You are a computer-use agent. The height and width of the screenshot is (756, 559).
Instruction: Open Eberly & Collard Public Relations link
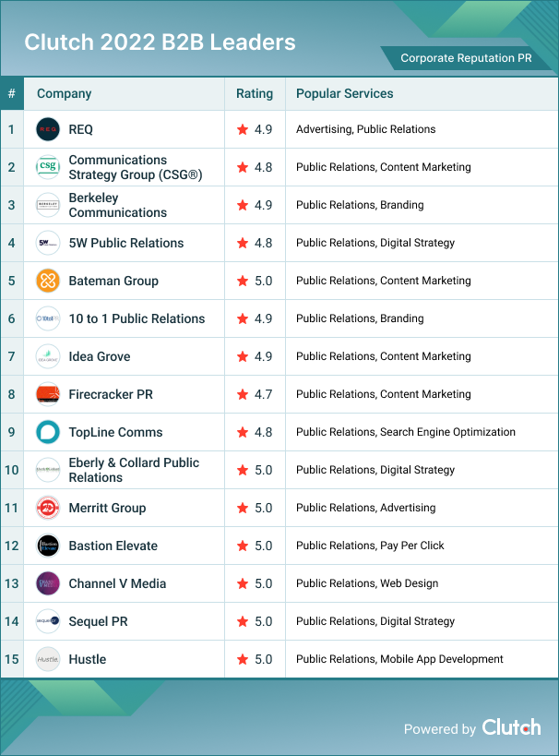[x=133, y=470]
